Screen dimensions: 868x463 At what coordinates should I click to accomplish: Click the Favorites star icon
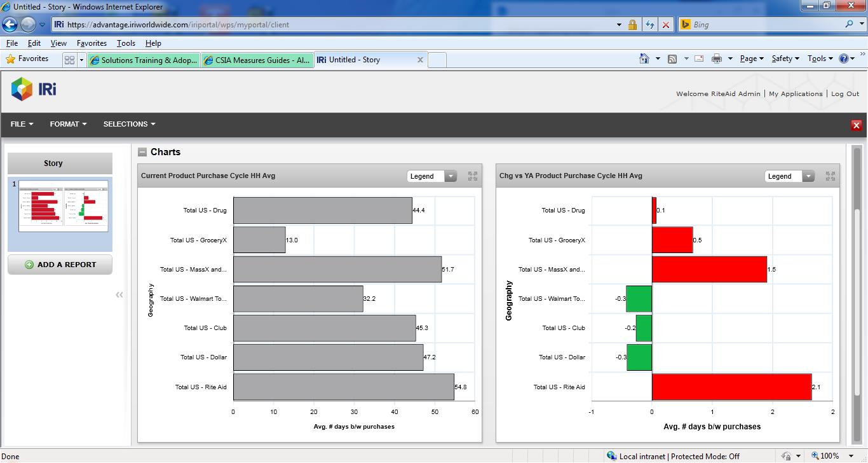11,59
